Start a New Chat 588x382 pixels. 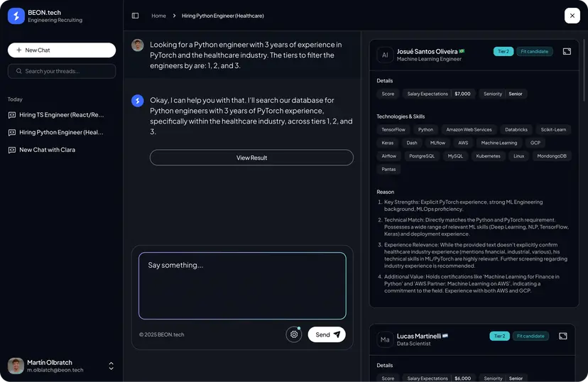click(62, 50)
